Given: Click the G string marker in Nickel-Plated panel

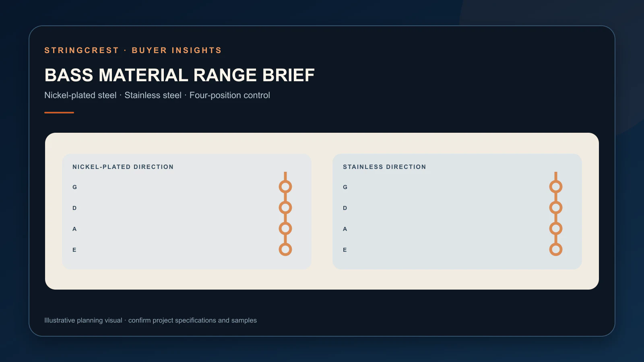Looking at the screenshot, I should point(285,187).
